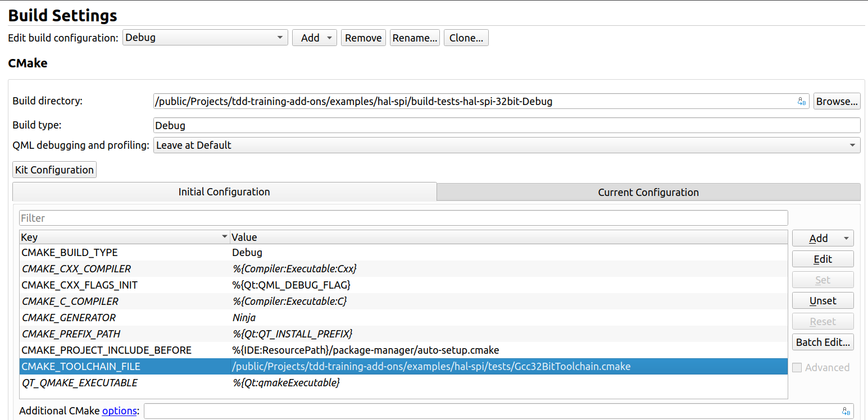Open Kit Configuration
The width and height of the screenshot is (868, 420).
[54, 170]
